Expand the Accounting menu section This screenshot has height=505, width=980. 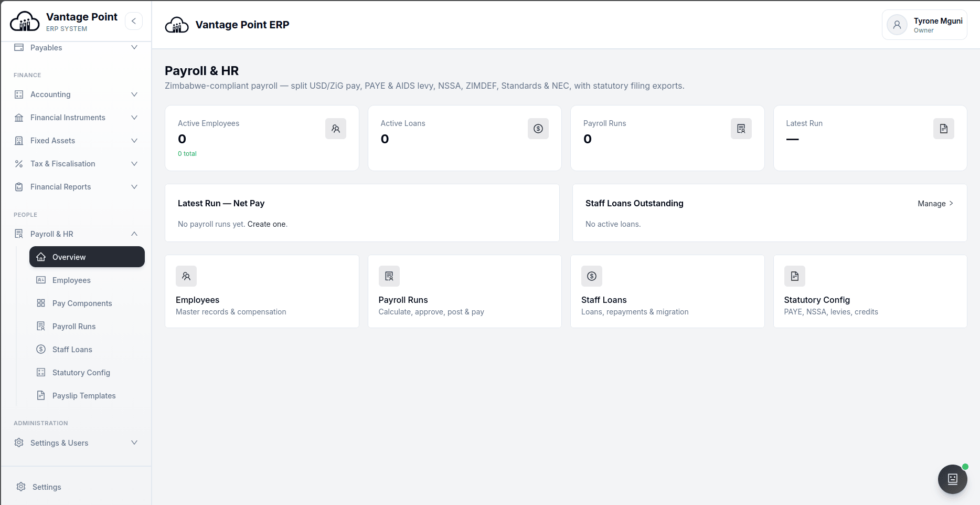pyautogui.click(x=76, y=94)
